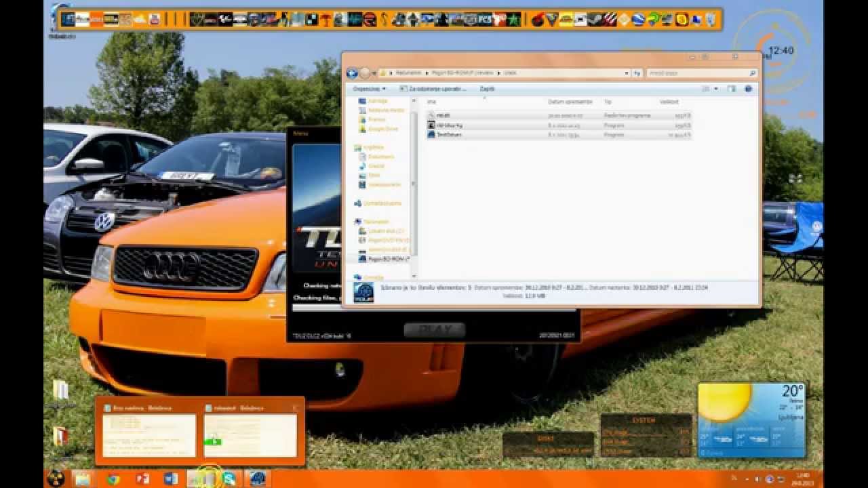Select the TestDrive2 program file
868x488 pixels.
559,135
